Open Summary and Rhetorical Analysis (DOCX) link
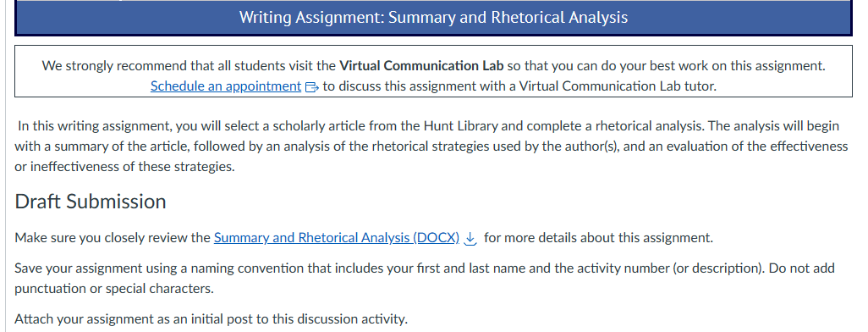Viewport: 868px width, 332px height. pyautogui.click(x=337, y=238)
